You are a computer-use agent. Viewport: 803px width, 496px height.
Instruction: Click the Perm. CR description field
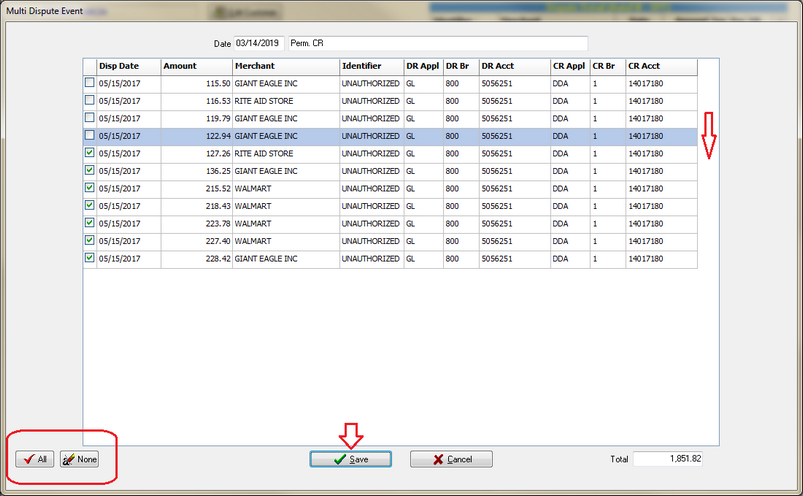tap(437, 44)
